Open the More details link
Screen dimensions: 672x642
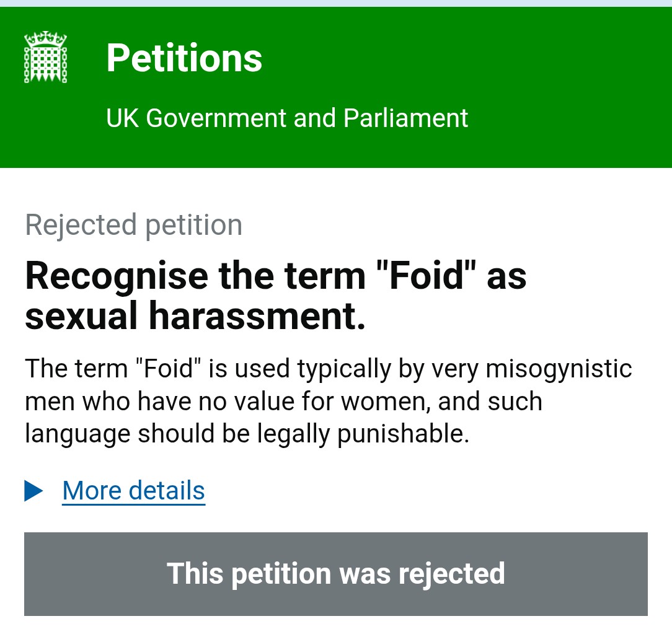tap(134, 491)
